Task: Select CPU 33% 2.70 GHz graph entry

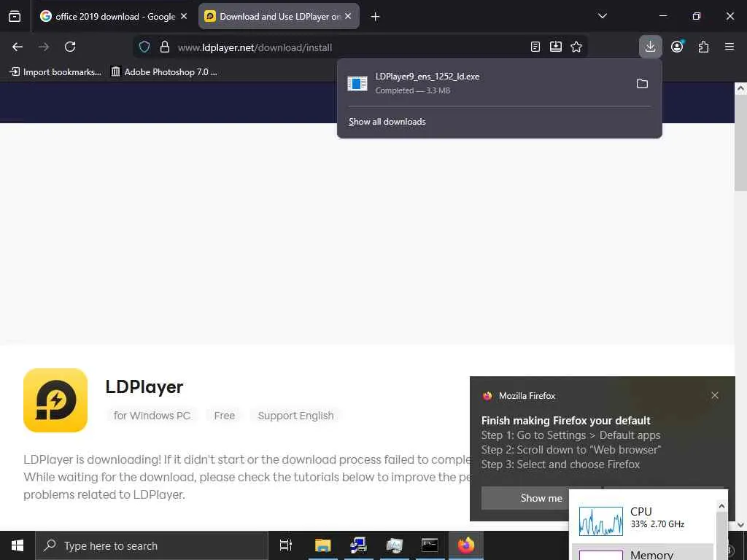Action: (x=642, y=521)
